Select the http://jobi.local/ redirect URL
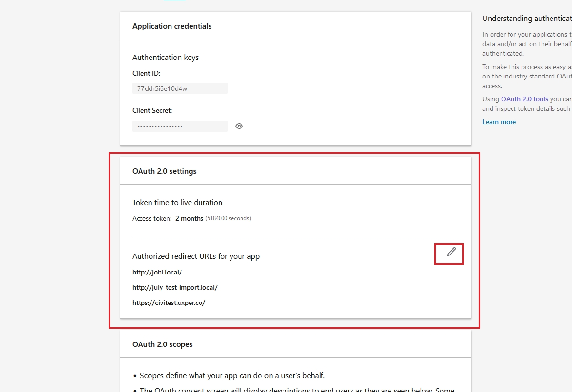 click(x=157, y=272)
